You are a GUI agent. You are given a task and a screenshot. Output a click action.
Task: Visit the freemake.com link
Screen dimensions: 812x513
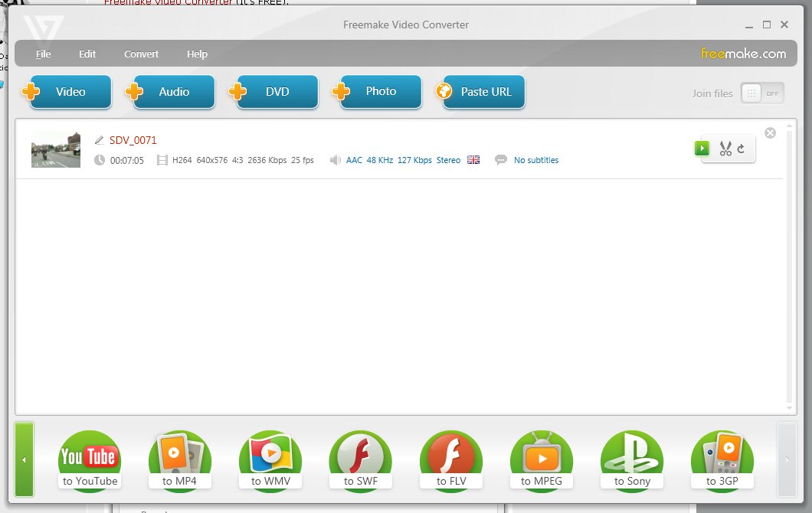743,54
